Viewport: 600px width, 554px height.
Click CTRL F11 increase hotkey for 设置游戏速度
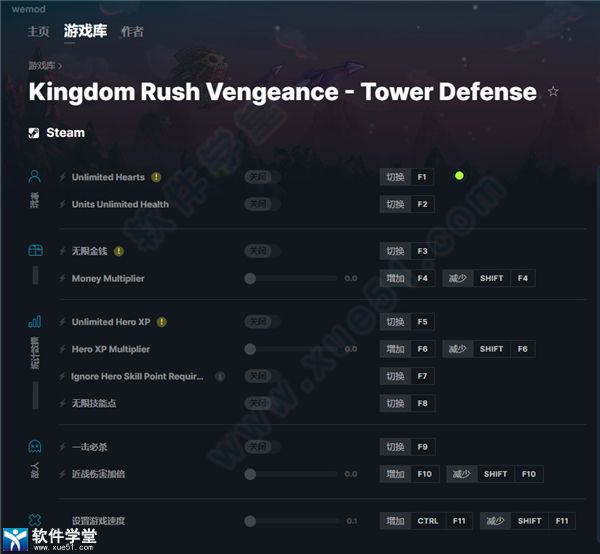(426, 521)
